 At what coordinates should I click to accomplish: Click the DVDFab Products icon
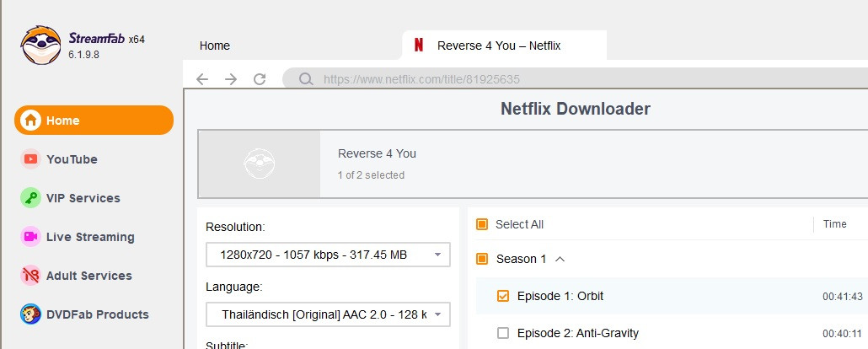(x=30, y=314)
